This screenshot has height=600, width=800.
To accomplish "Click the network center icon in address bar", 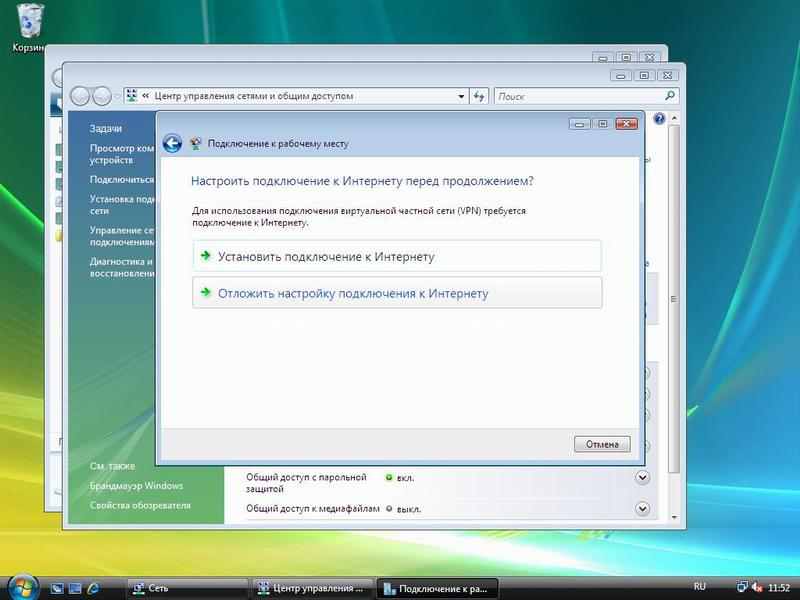I will point(132,95).
